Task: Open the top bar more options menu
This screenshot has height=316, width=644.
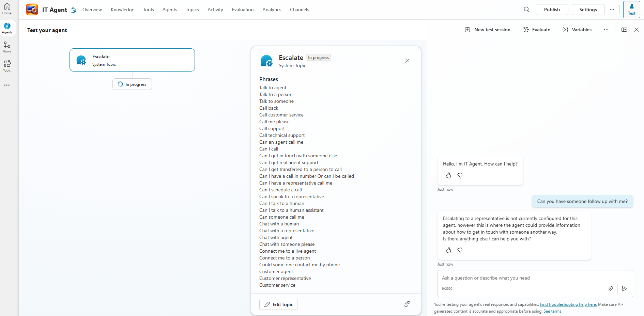Action: point(612,10)
